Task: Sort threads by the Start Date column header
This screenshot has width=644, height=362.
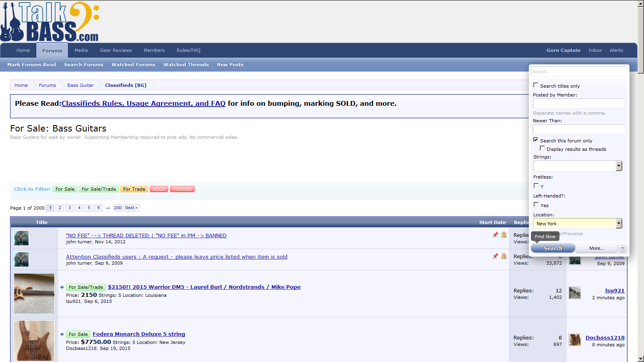Action: tap(492, 222)
